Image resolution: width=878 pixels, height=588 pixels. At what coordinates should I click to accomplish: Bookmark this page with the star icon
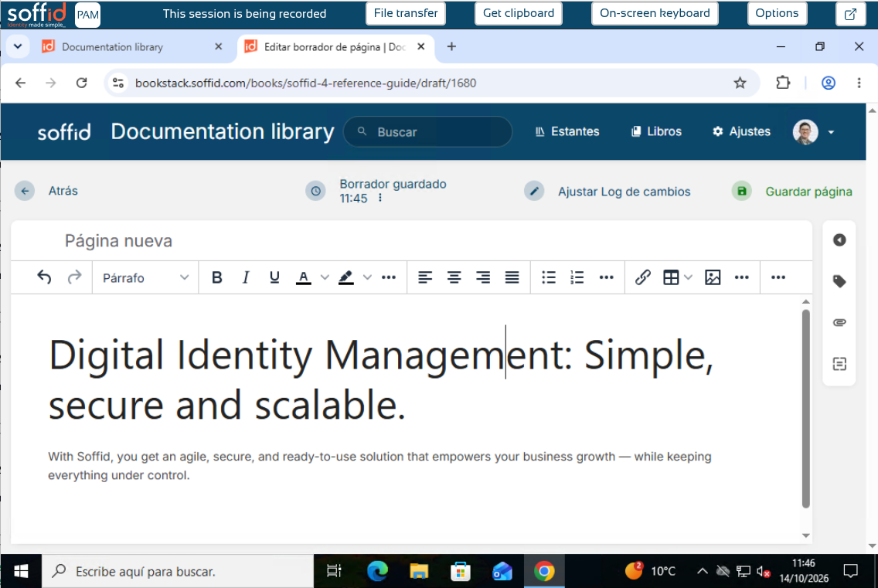click(740, 83)
